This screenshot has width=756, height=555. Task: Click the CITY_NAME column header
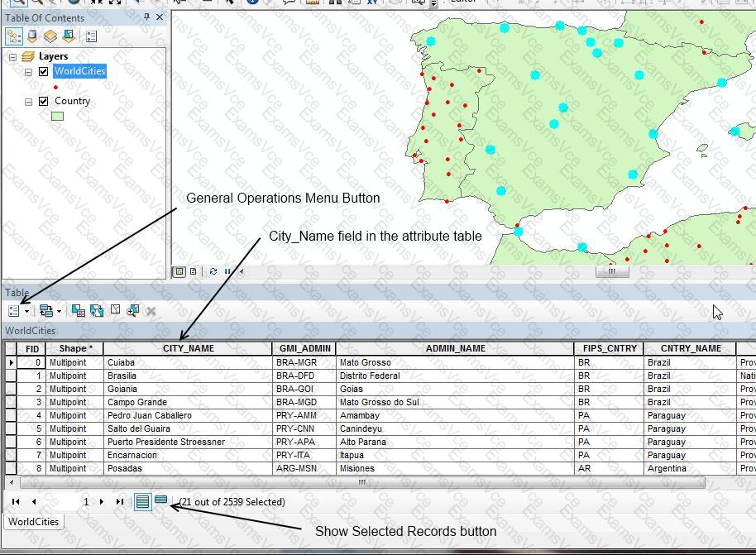(x=189, y=349)
